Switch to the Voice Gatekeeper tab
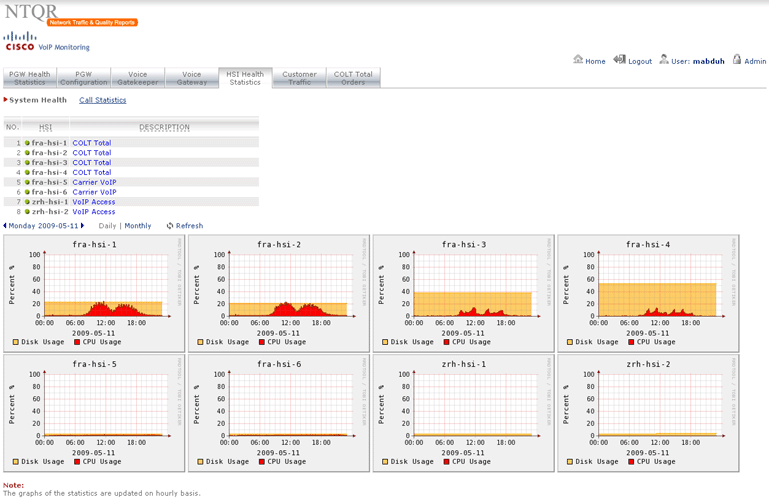Image resolution: width=769 pixels, height=500 pixels. click(x=137, y=78)
